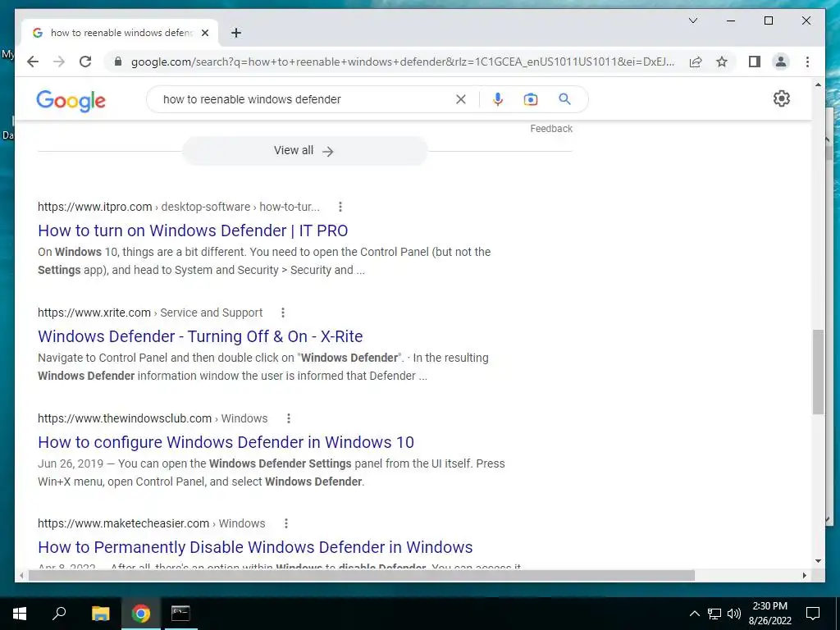The image size is (840, 630).
Task: Bookmark this tab with the star icon
Action: [722, 62]
